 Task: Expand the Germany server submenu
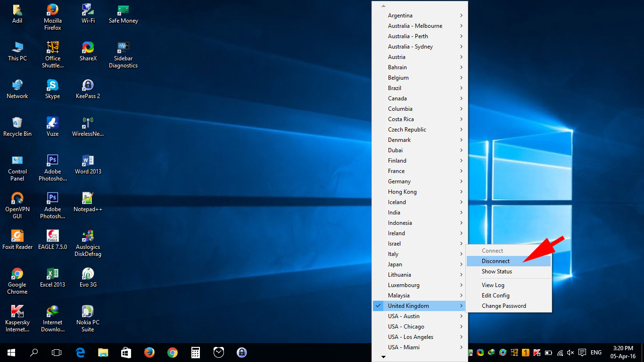pos(399,181)
